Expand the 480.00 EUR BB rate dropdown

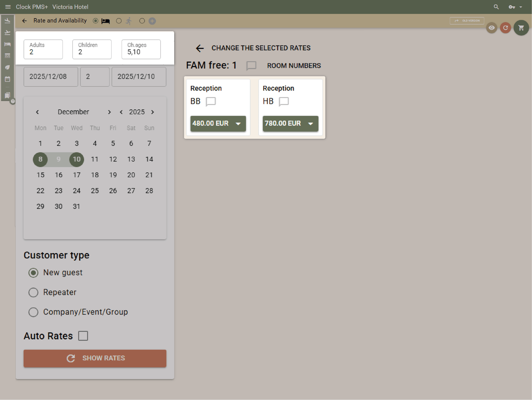pos(238,124)
